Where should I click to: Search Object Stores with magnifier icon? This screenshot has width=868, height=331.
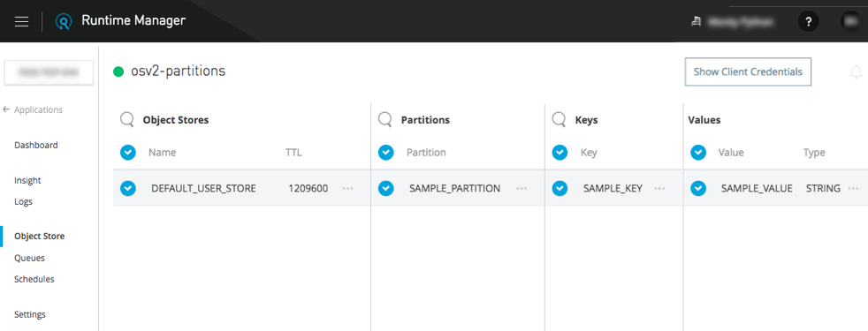click(x=127, y=119)
